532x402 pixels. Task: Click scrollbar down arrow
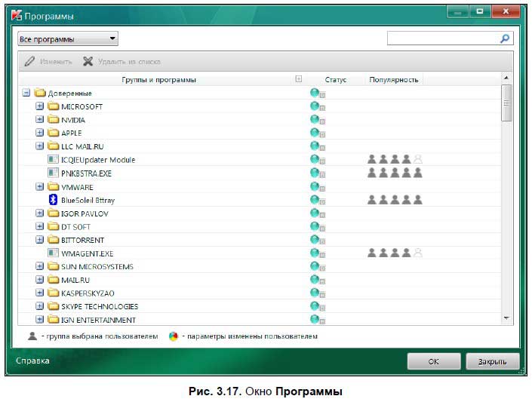tap(506, 318)
